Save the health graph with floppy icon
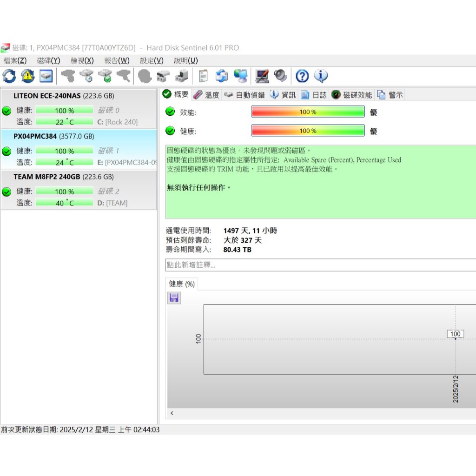The image size is (476, 476). [174, 298]
